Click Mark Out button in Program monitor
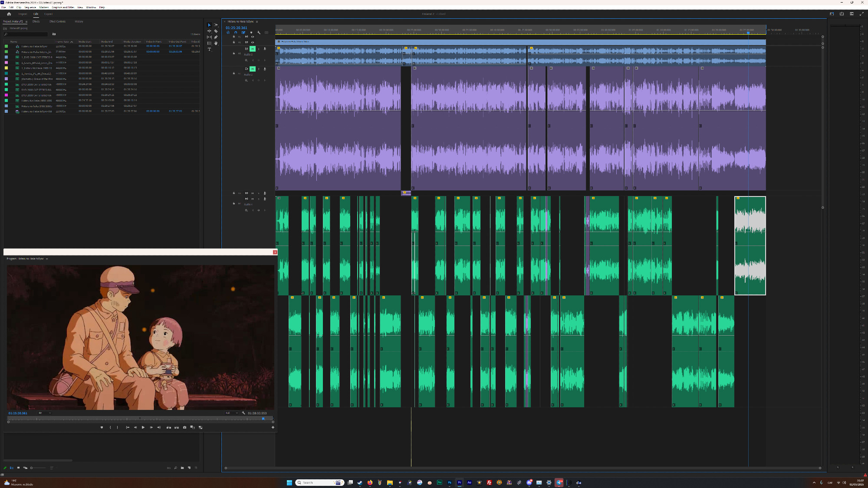The height and width of the screenshot is (488, 868). pyautogui.click(x=117, y=427)
